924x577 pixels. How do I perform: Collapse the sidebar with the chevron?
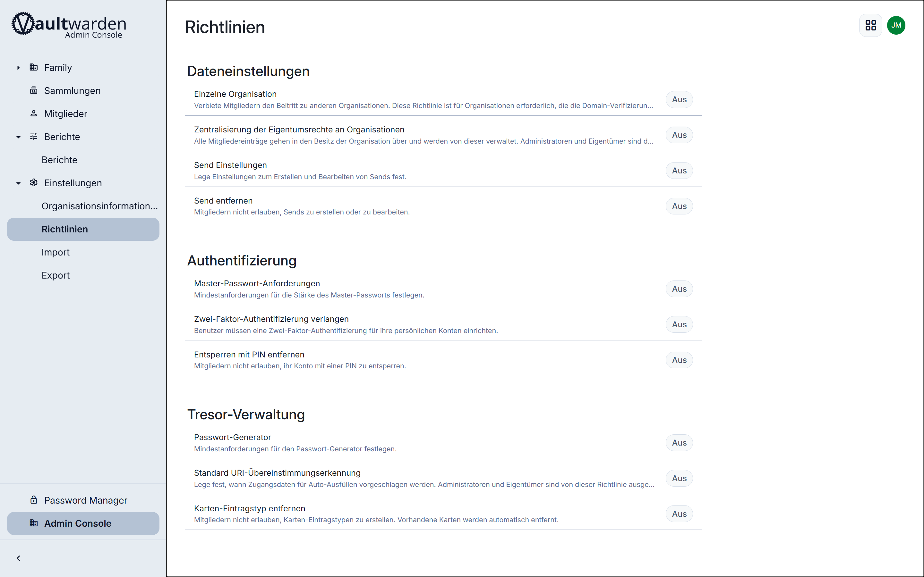point(18,558)
